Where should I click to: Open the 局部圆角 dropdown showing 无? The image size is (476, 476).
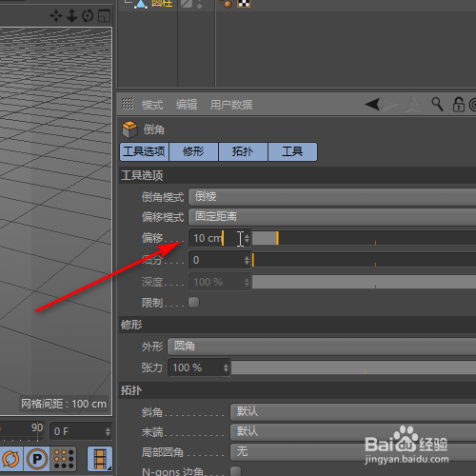click(x=353, y=451)
